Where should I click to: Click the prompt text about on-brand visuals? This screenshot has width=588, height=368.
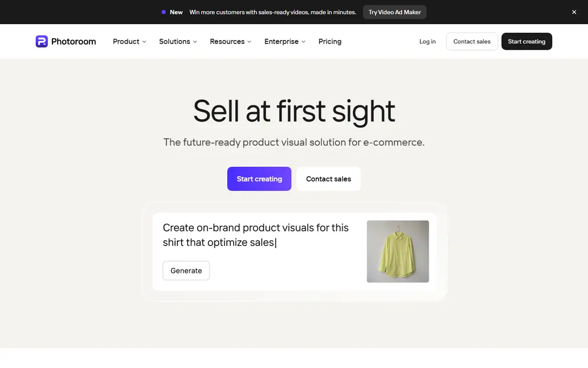(256, 235)
